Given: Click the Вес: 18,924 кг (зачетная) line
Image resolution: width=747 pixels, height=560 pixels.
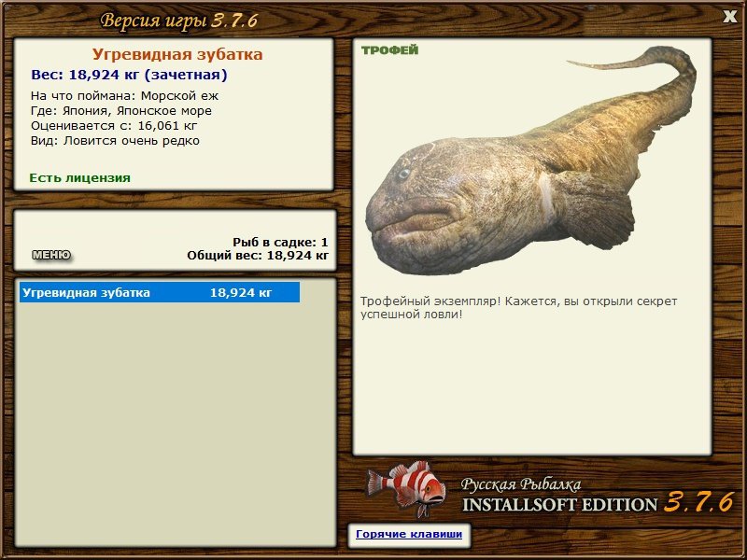Looking at the screenshot, I should point(129,75).
